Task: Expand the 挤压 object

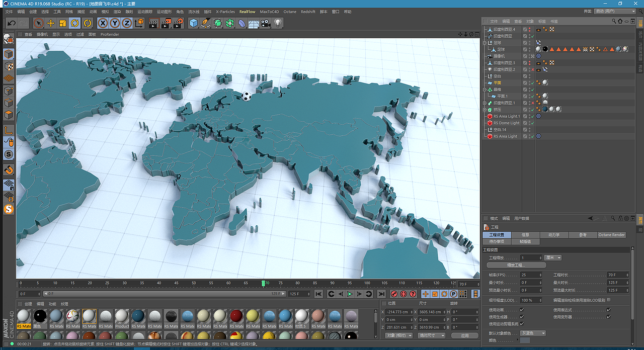Action: coord(484,109)
